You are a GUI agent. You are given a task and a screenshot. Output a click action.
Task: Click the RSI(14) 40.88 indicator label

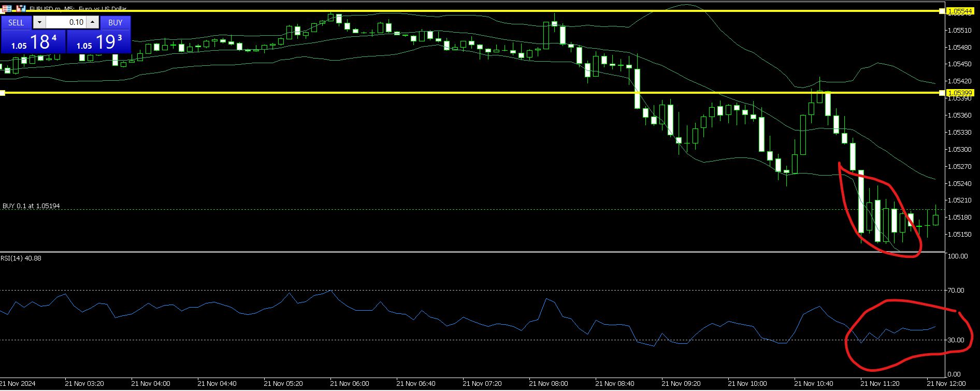tap(21, 258)
